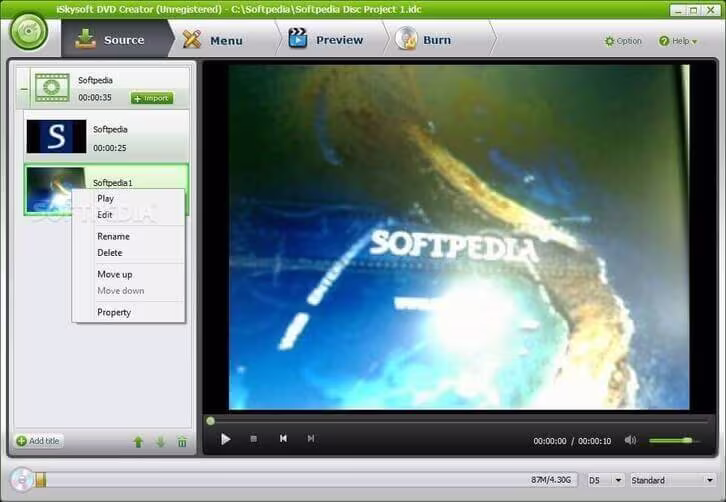Click the 00:00:35 title duration
The height and width of the screenshot is (502, 726).
(95, 98)
